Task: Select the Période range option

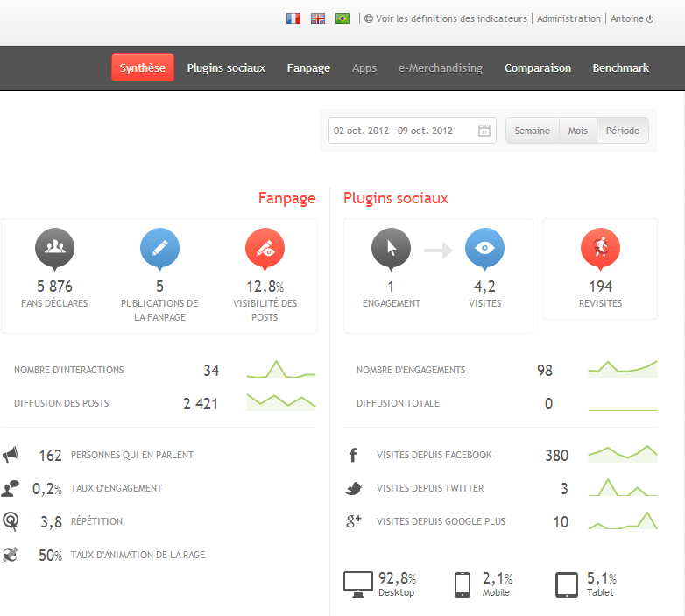Action: pyautogui.click(x=623, y=131)
